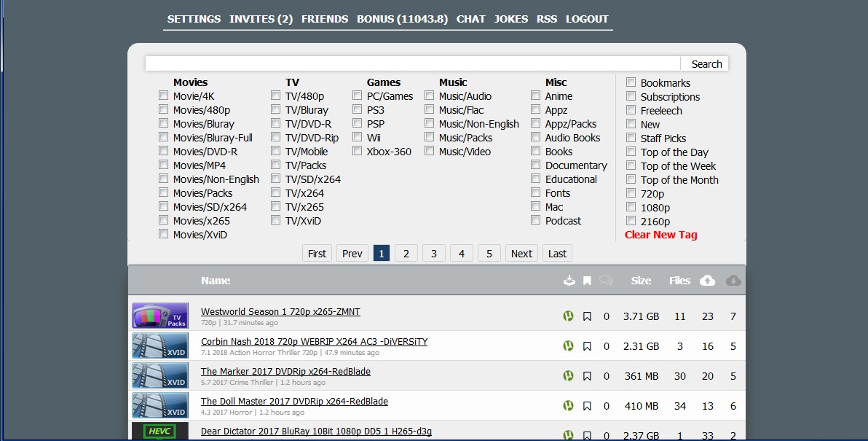Sort by leechers using download cloud icon
Image resolution: width=868 pixels, height=441 pixels.
pos(733,281)
